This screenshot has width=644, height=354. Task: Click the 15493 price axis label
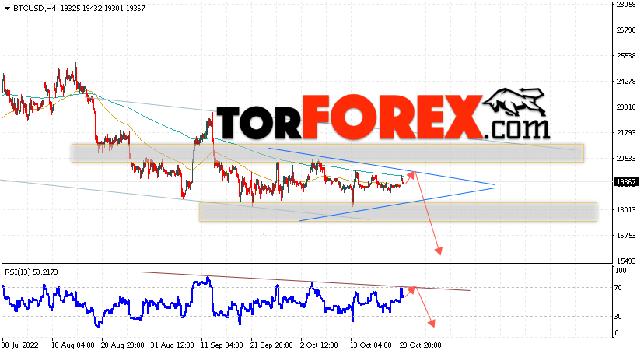click(626, 261)
